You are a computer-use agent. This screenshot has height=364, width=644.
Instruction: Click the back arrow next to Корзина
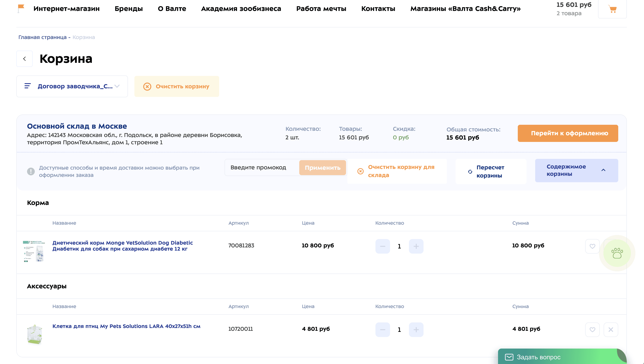click(24, 59)
